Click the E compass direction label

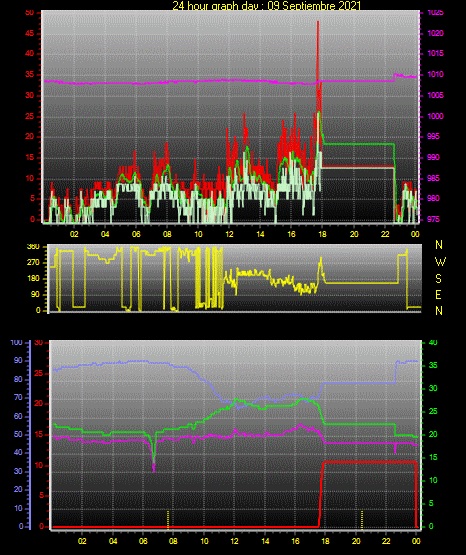click(438, 295)
